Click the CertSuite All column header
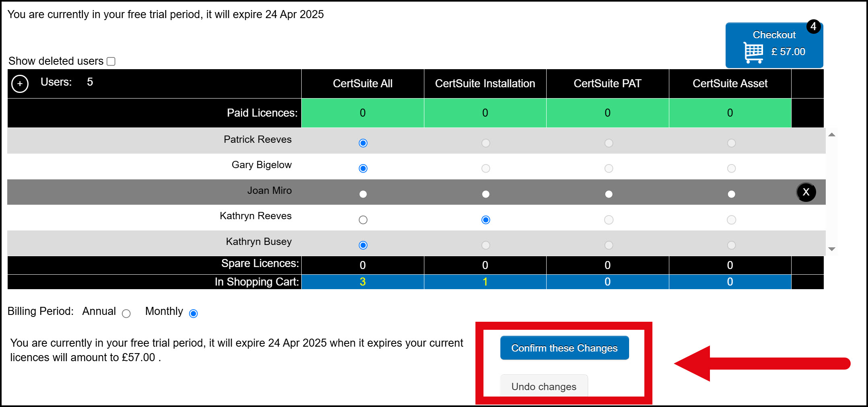The image size is (868, 407). tap(362, 84)
